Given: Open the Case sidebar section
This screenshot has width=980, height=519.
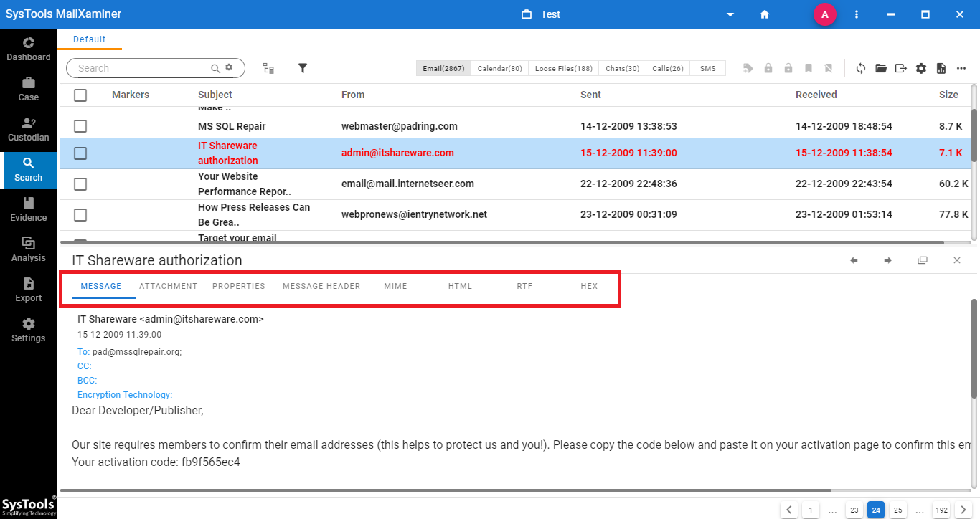Looking at the screenshot, I should tap(29, 89).
